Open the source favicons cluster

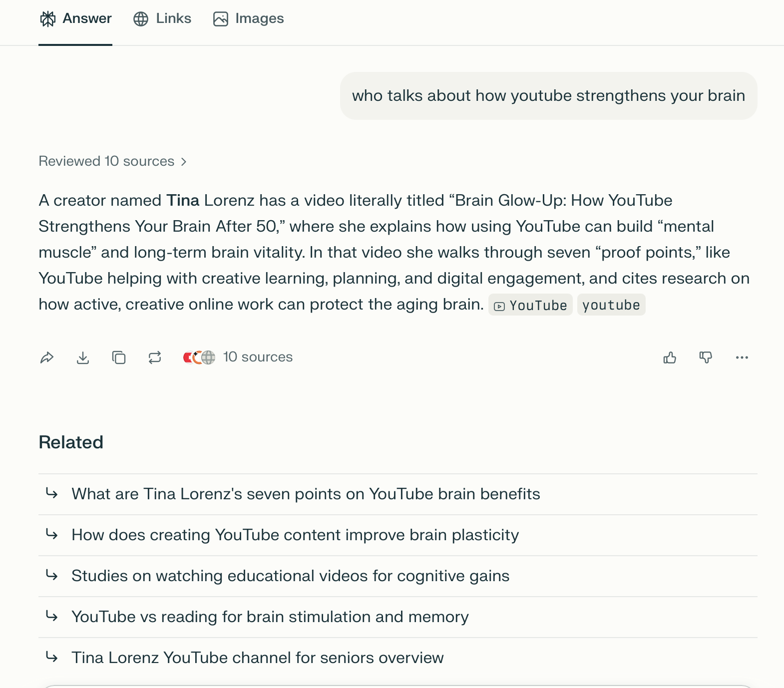click(x=199, y=357)
